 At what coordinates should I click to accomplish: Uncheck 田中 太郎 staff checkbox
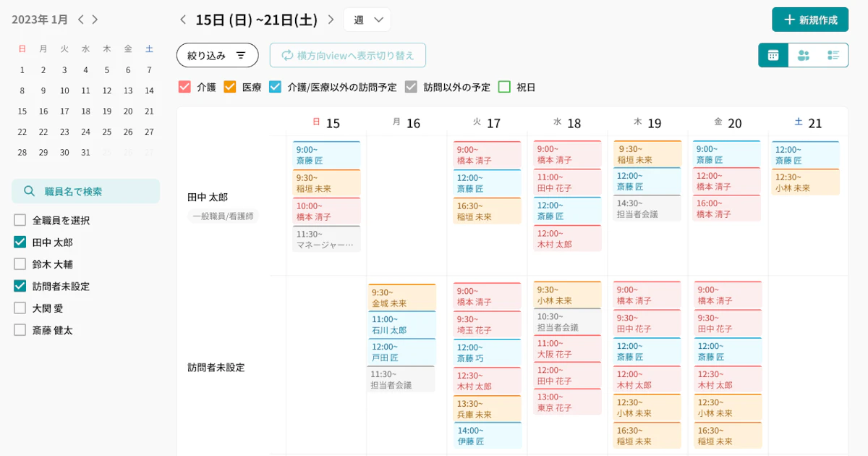20,242
